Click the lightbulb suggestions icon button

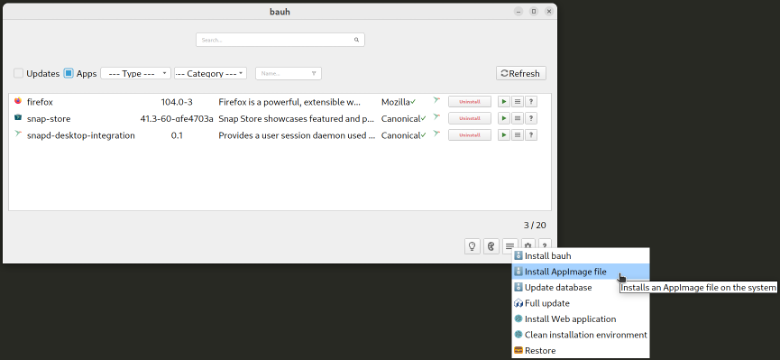click(x=472, y=246)
